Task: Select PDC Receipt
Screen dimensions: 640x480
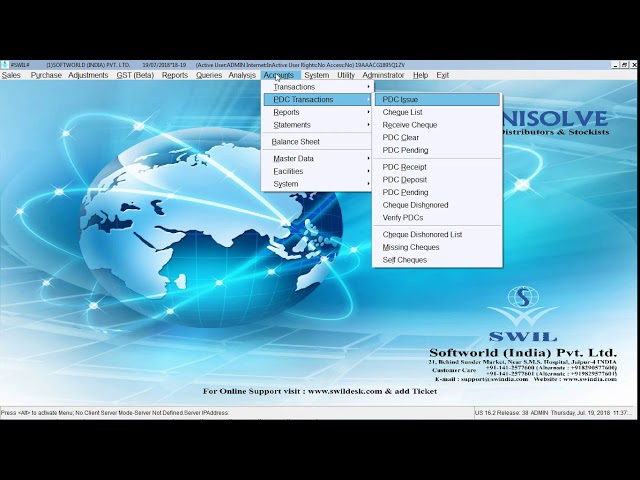Action: click(x=437, y=167)
